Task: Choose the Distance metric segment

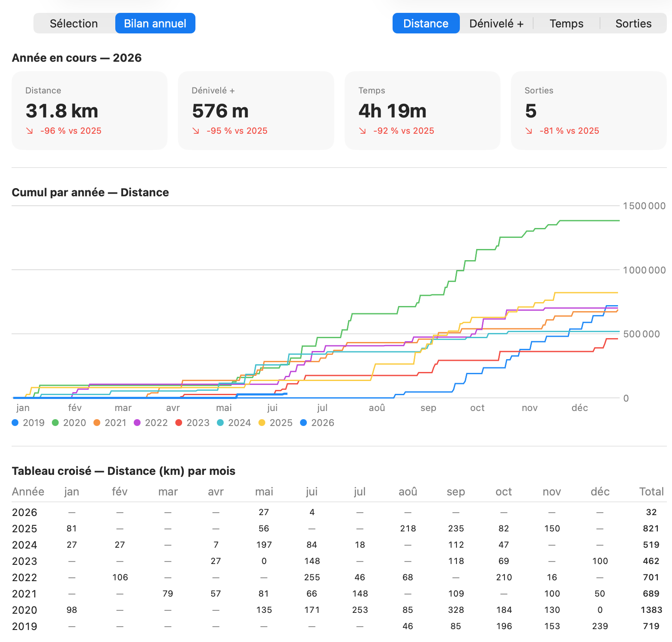Action: pos(426,23)
